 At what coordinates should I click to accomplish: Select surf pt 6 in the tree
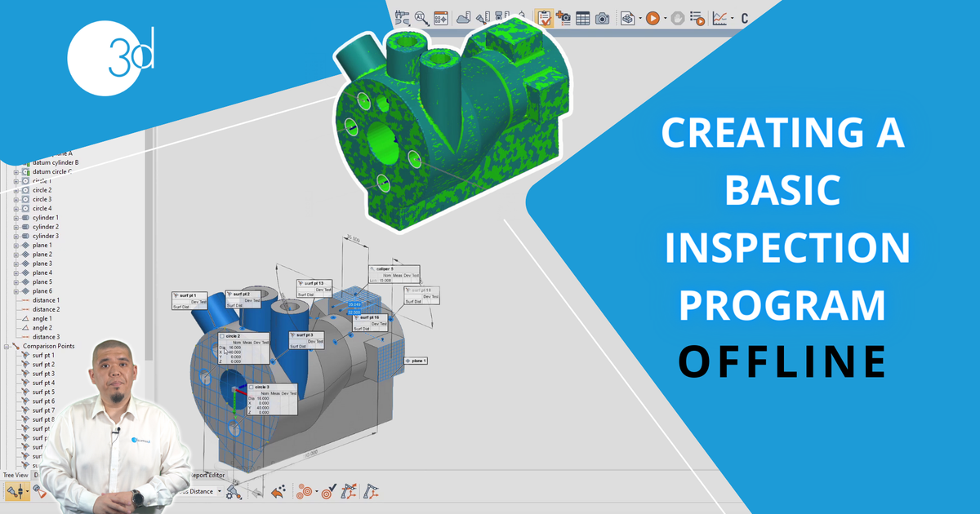[43, 401]
